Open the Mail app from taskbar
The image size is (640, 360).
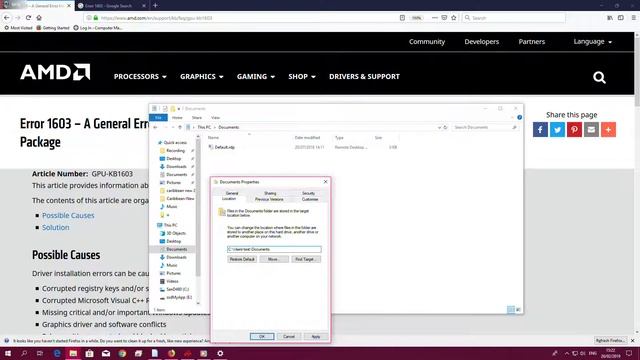click(106, 353)
